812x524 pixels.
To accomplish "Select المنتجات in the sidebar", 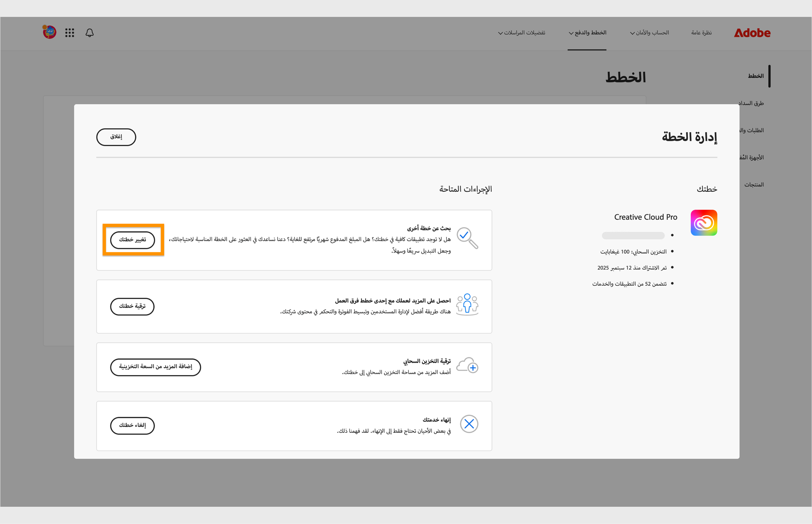I will tap(754, 185).
